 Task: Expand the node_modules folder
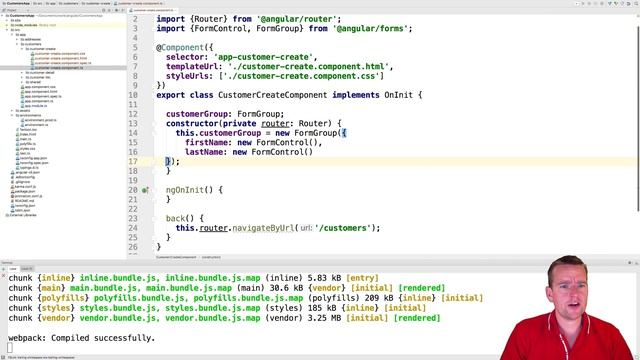point(7,25)
